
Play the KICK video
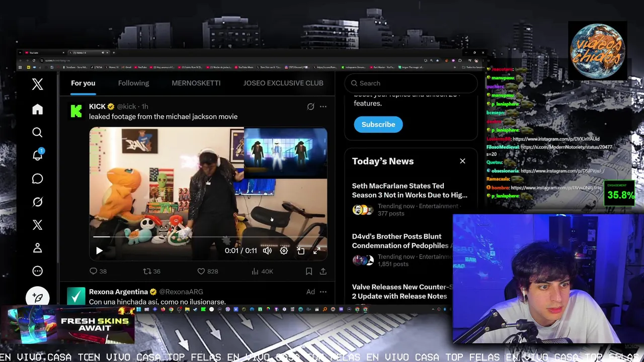99,250
